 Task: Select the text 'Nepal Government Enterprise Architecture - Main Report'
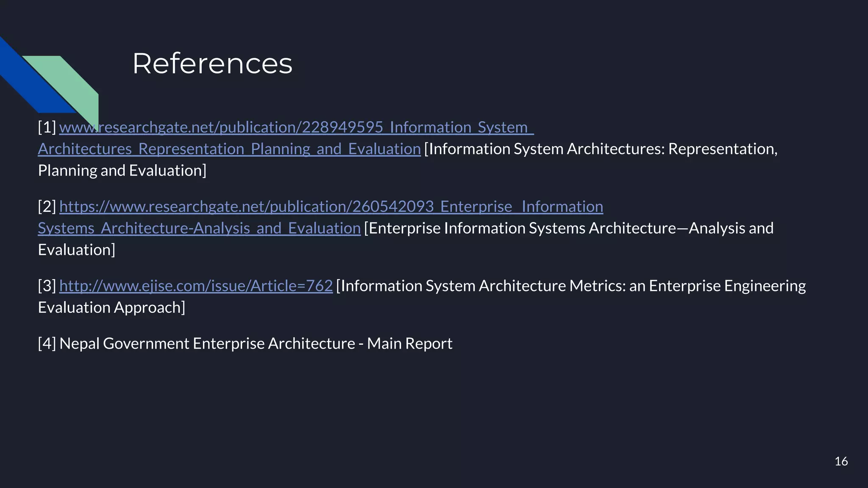tap(256, 343)
